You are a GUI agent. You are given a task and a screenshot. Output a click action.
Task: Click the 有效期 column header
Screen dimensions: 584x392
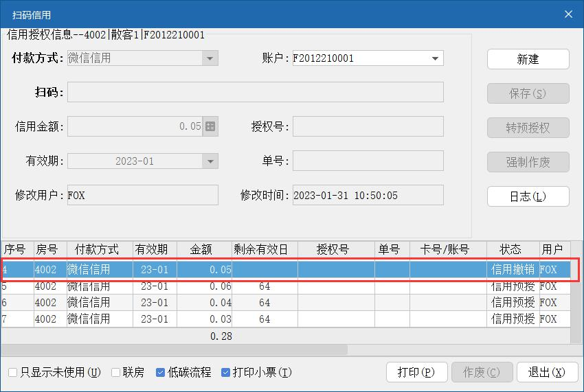[x=155, y=249]
